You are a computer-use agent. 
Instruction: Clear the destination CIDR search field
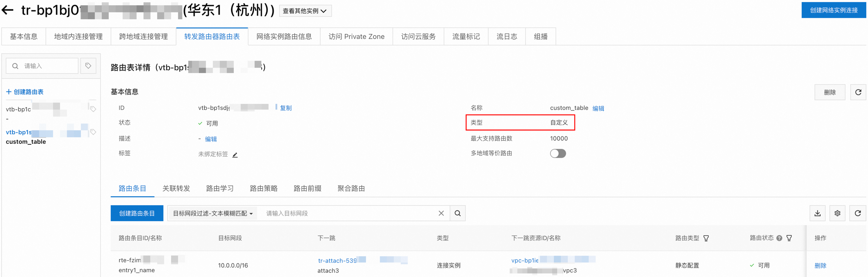tap(441, 213)
